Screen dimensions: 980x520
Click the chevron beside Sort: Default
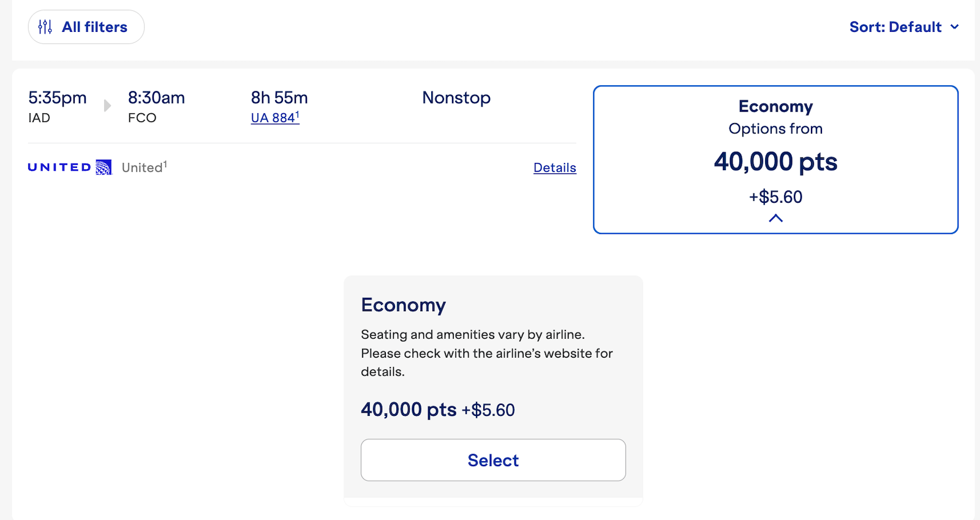(x=954, y=27)
